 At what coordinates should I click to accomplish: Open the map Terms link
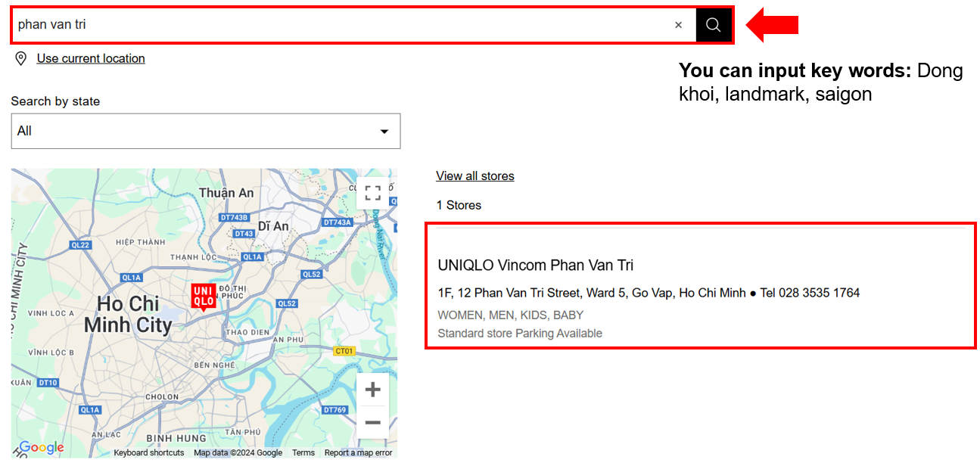point(303,453)
